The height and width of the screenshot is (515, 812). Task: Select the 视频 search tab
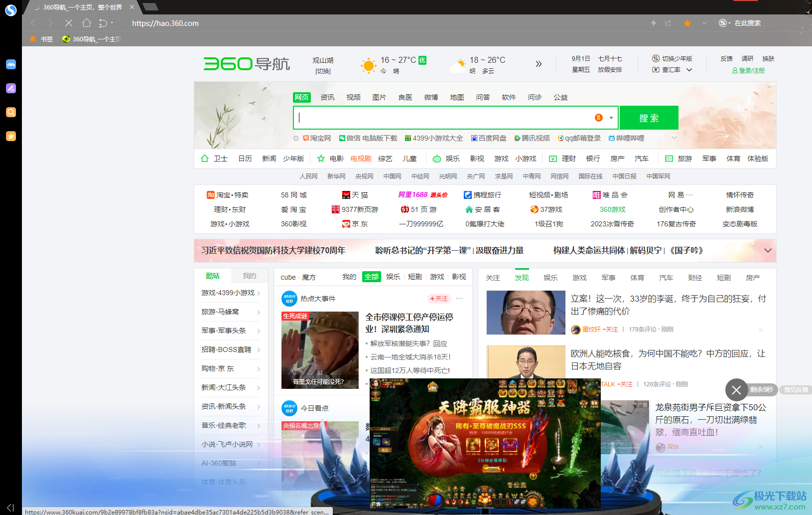(x=353, y=97)
